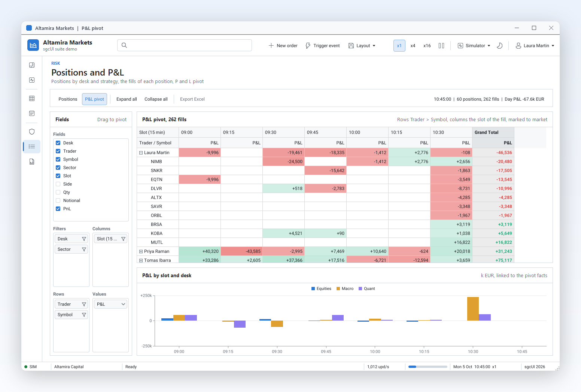Screen dimensions: 581x392
Task: Uncheck the Desk field checkbox
Action: (58, 143)
